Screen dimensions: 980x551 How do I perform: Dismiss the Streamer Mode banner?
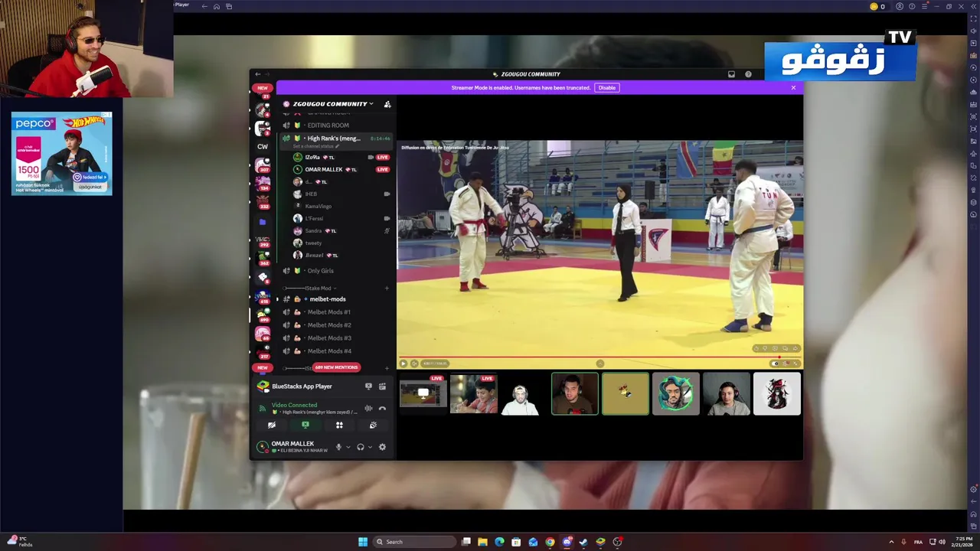coord(793,88)
